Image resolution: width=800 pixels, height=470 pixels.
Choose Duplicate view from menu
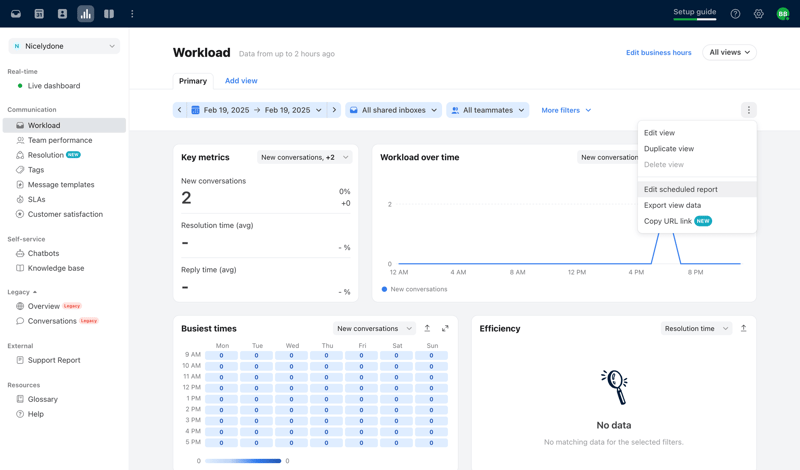click(x=697, y=149)
